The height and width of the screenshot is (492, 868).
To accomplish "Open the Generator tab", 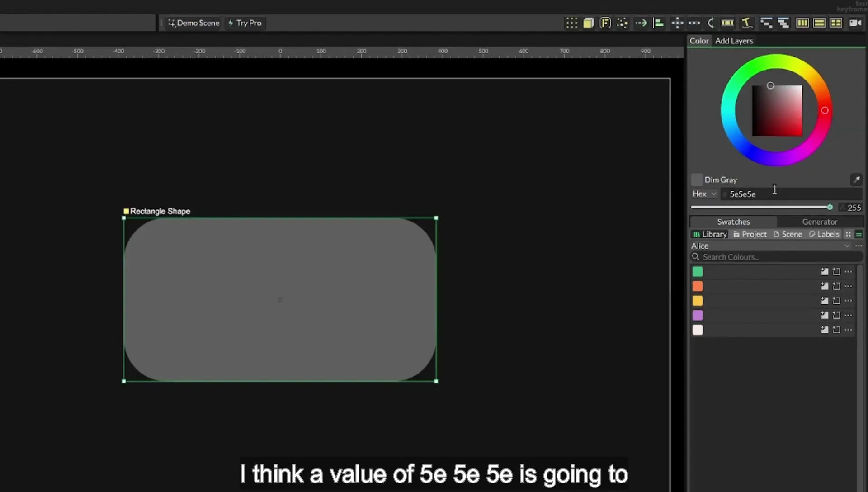I will [820, 222].
